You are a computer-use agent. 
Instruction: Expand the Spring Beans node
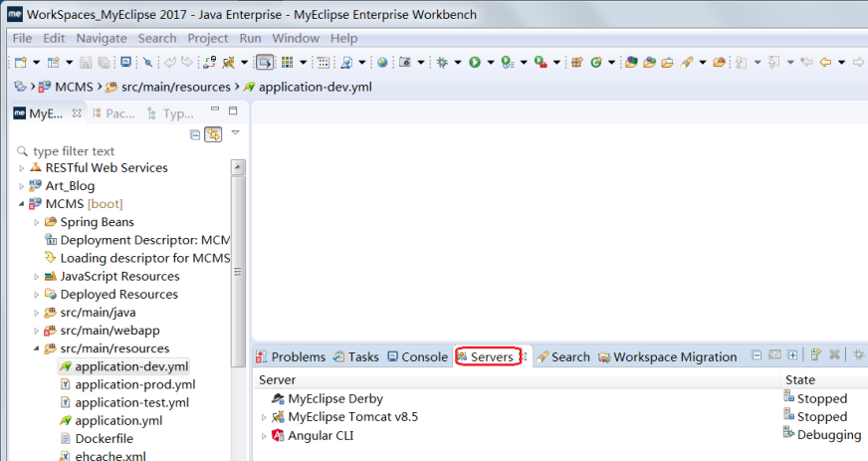pyautogui.click(x=37, y=222)
